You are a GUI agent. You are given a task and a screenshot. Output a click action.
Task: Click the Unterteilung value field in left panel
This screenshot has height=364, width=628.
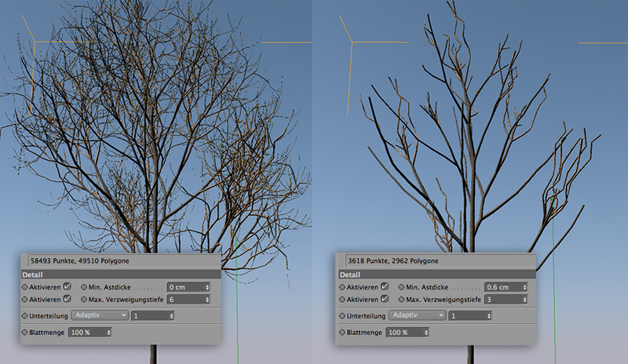point(152,316)
